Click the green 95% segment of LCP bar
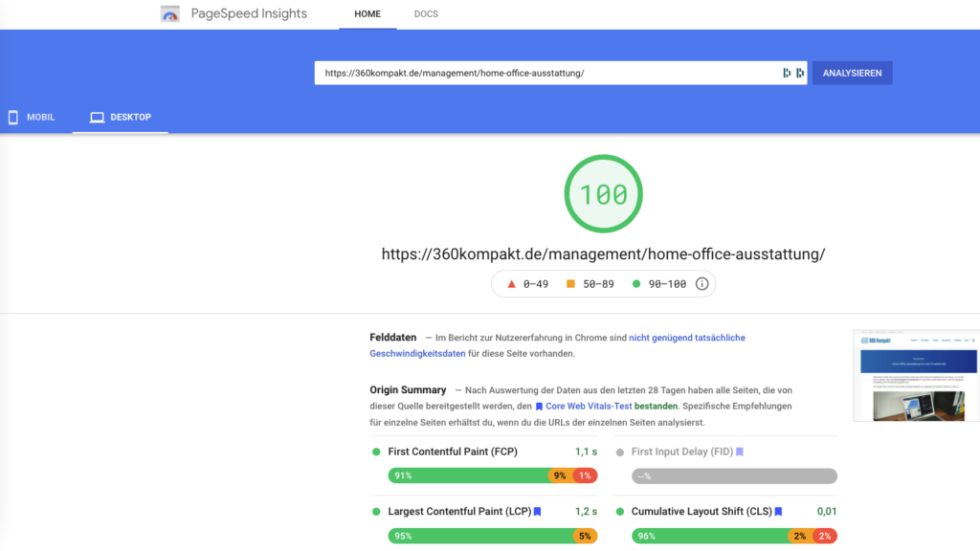Image resolution: width=980 pixels, height=551 pixels. point(480,536)
